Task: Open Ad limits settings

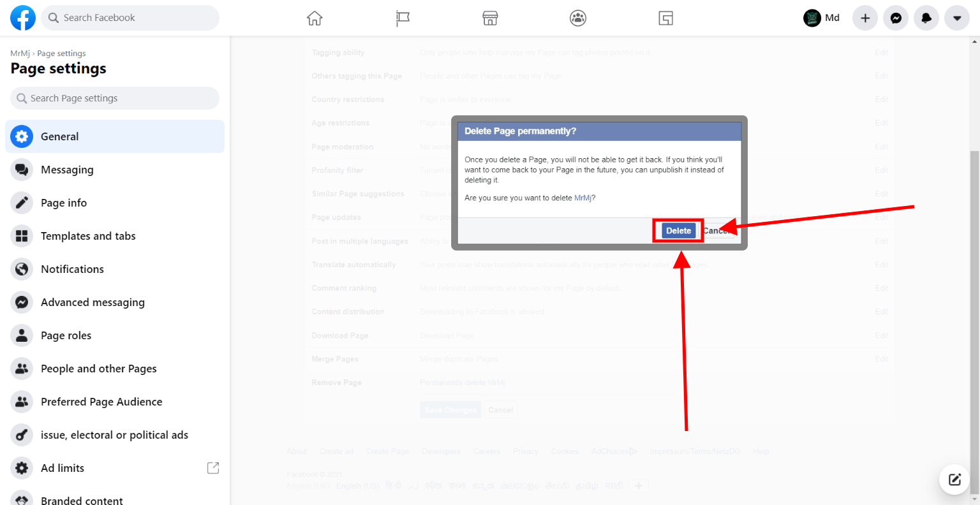Action: (115, 468)
